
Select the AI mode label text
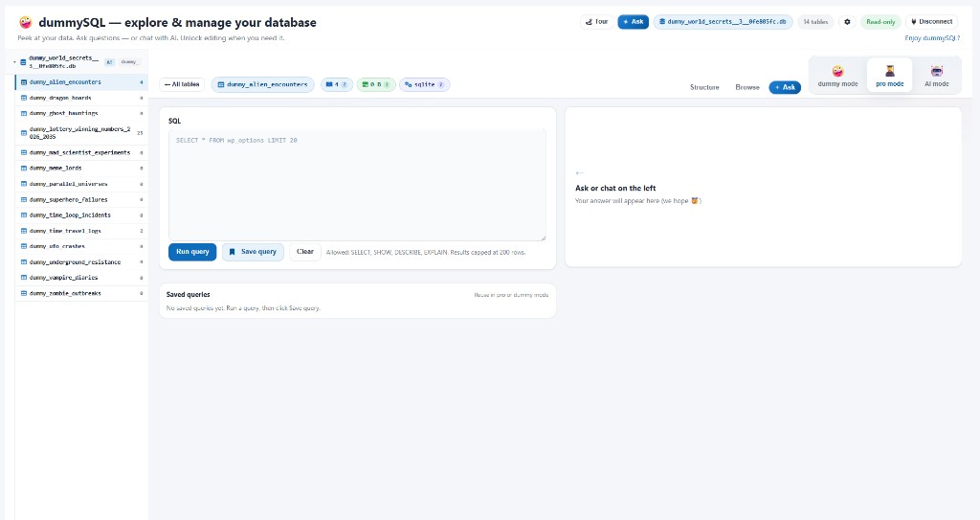click(936, 84)
